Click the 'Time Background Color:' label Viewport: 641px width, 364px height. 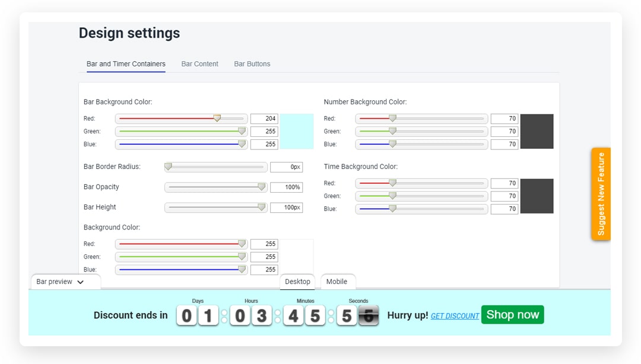point(361,167)
